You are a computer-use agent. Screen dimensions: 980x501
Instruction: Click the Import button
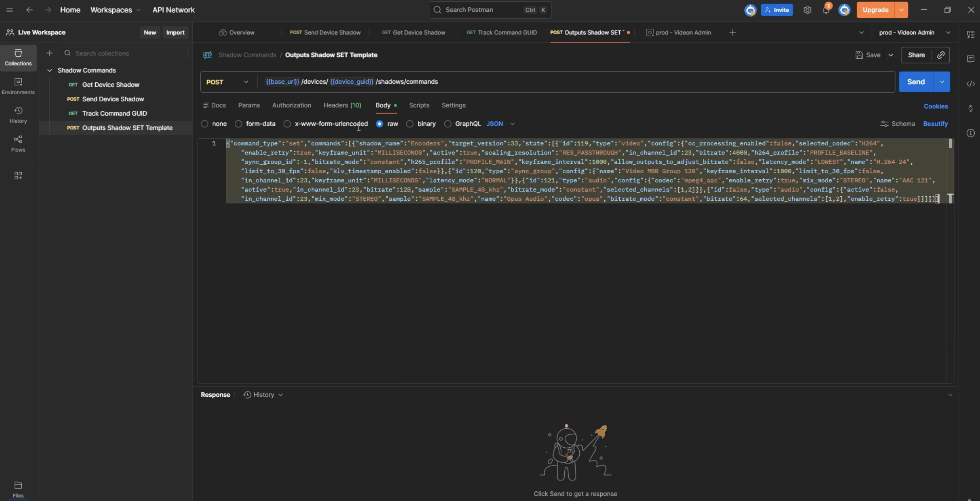175,32
